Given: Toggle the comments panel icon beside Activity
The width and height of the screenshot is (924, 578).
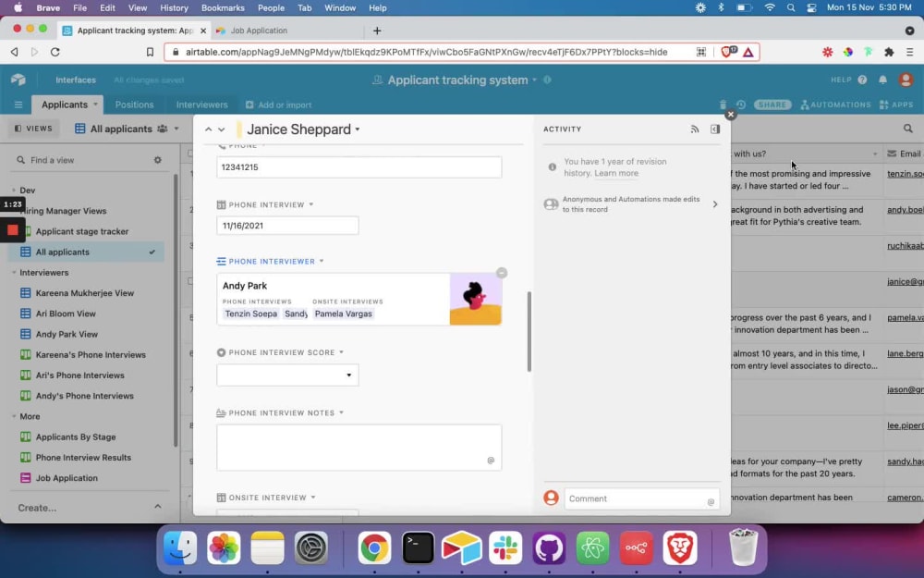Looking at the screenshot, I should [x=714, y=129].
